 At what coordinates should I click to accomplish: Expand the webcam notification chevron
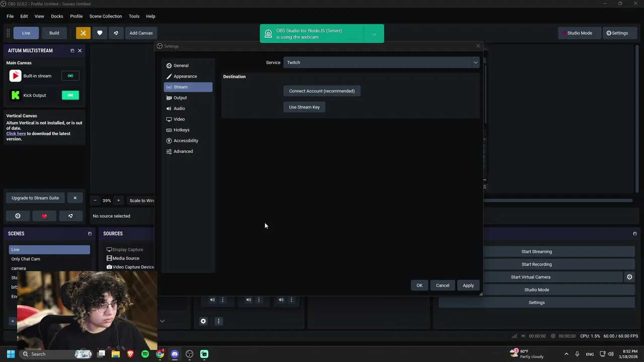click(x=374, y=34)
